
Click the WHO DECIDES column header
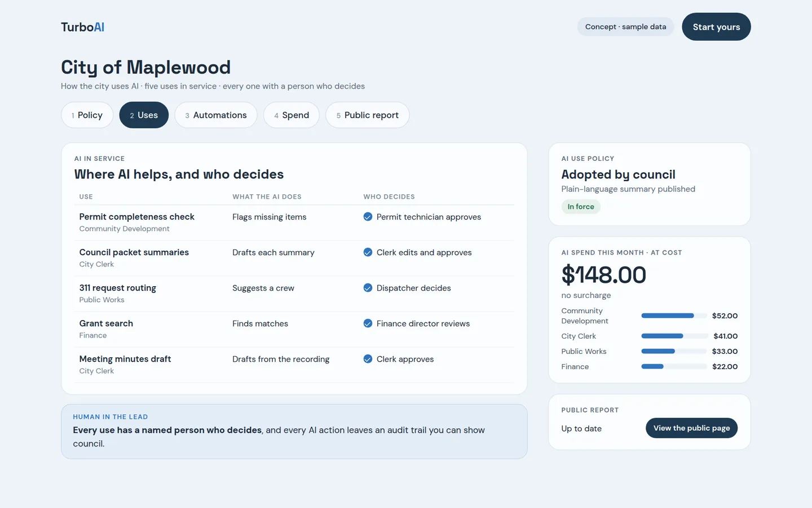click(x=389, y=197)
